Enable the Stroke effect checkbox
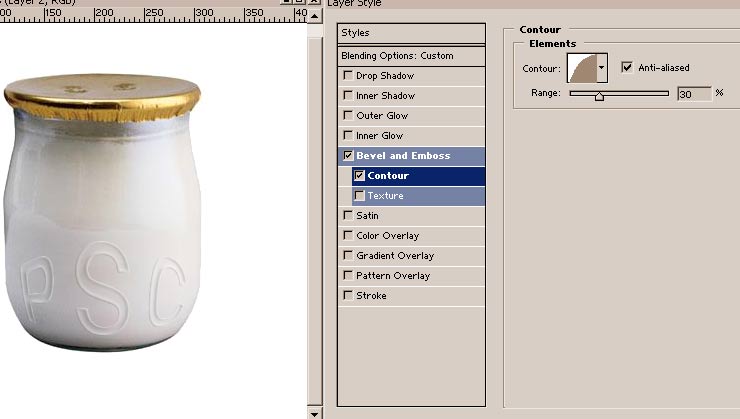The image size is (740, 419). click(348, 295)
